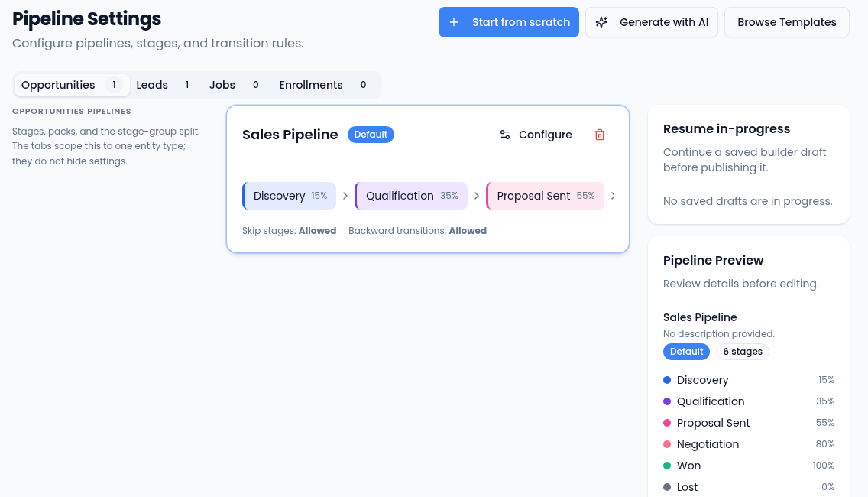Switch to the Leads tab
The width and height of the screenshot is (868, 497).
coord(164,85)
